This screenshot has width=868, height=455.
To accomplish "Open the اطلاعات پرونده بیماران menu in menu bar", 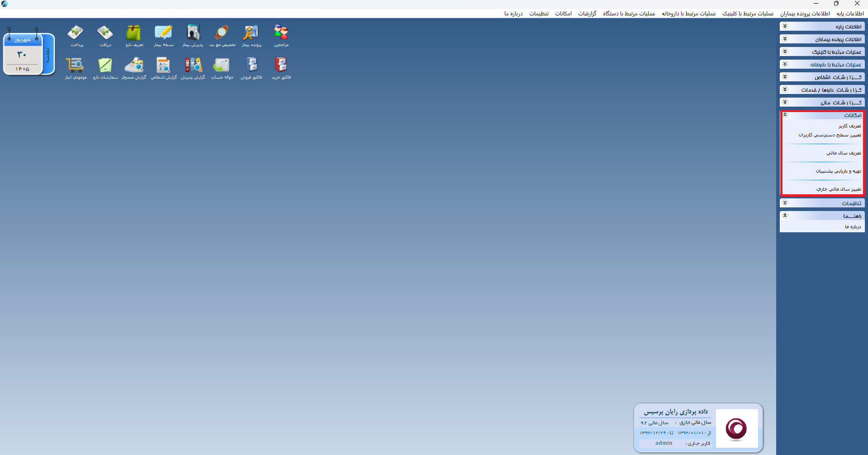I will click(x=805, y=14).
